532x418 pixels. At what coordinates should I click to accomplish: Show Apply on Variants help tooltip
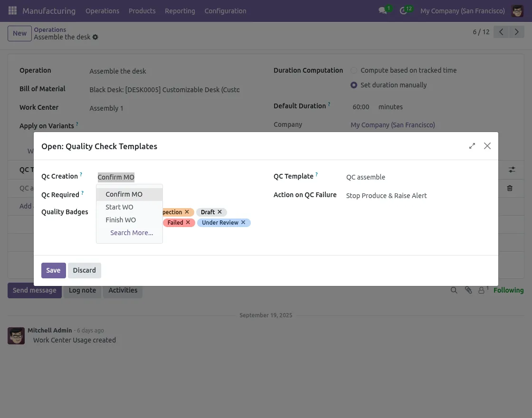[x=77, y=124]
